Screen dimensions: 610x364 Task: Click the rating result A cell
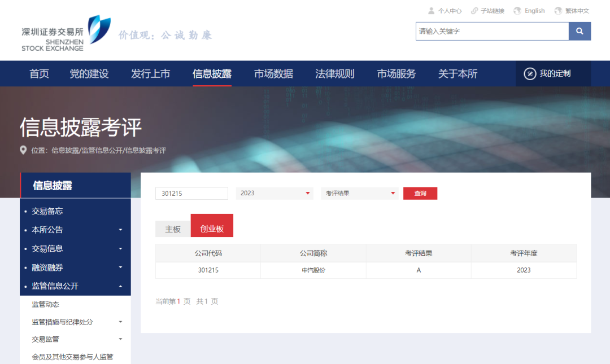(x=419, y=270)
